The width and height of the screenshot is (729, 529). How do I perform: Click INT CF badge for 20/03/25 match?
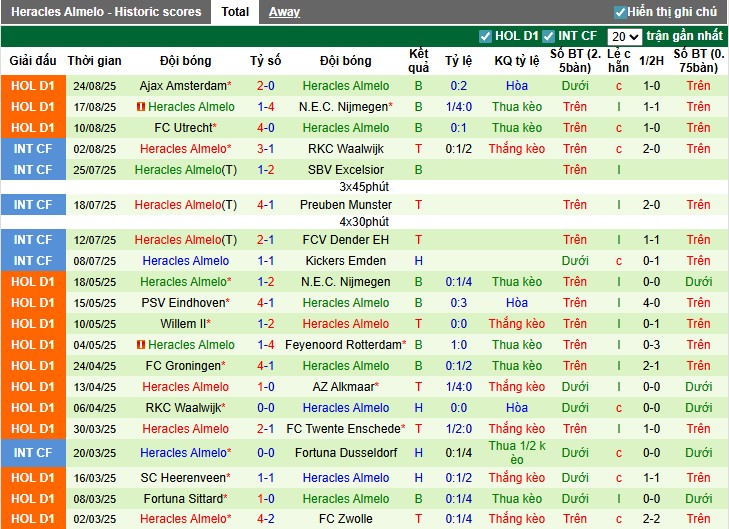coord(33,453)
